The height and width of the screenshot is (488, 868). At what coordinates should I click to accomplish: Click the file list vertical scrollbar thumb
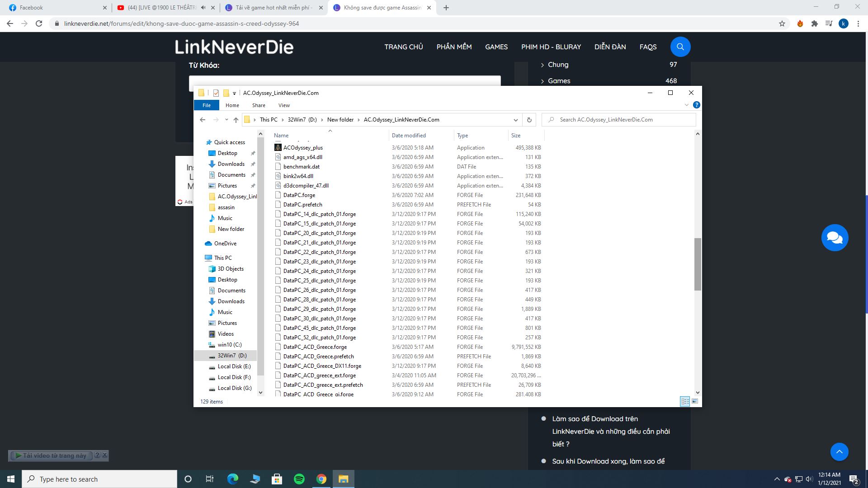698,264
